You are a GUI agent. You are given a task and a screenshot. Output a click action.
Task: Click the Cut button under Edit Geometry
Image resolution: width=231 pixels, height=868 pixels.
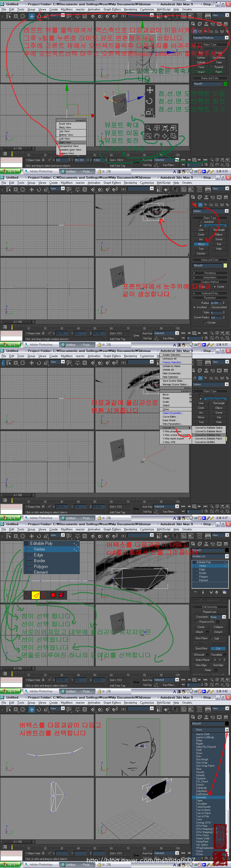[218, 648]
